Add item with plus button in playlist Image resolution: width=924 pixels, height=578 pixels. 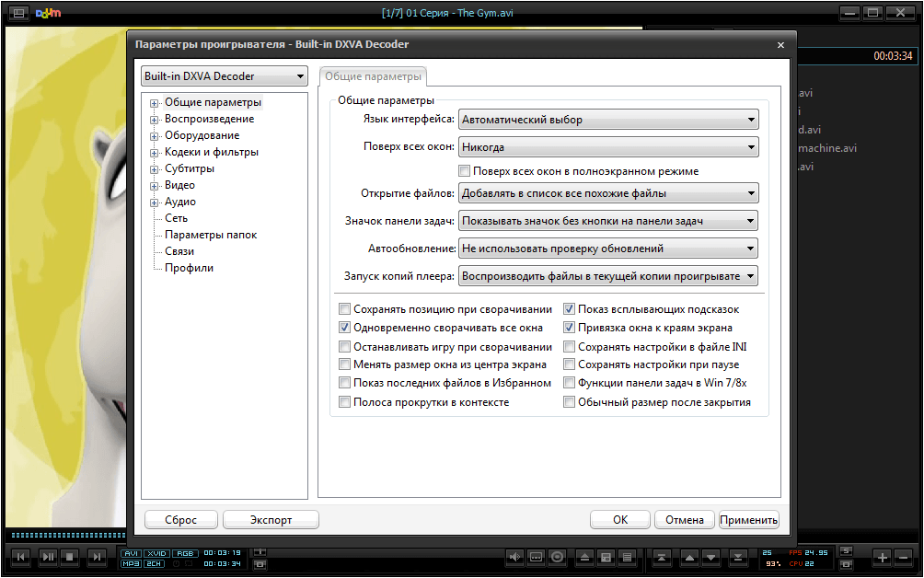[x=882, y=557]
